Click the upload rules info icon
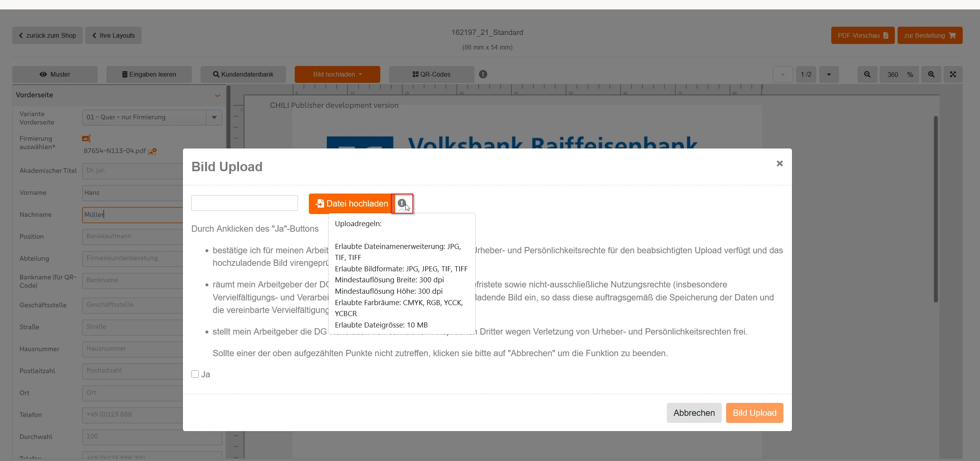The width and height of the screenshot is (980, 461). pos(401,203)
